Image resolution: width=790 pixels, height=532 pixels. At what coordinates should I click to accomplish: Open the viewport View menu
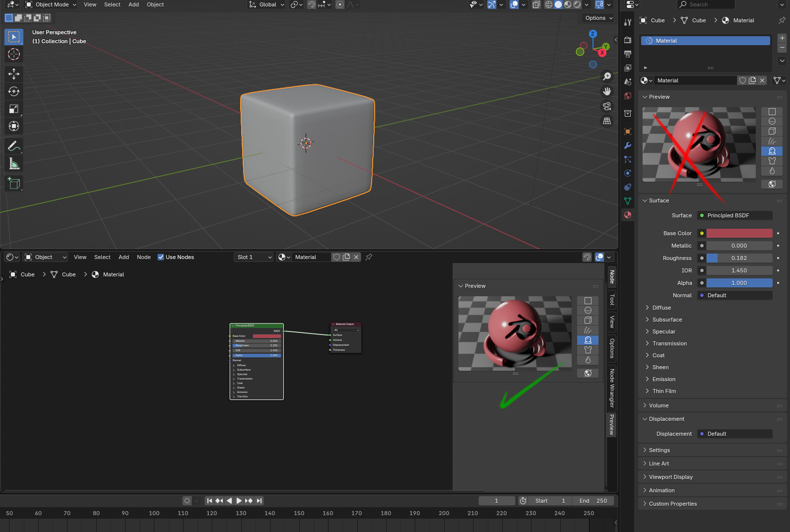click(90, 4)
